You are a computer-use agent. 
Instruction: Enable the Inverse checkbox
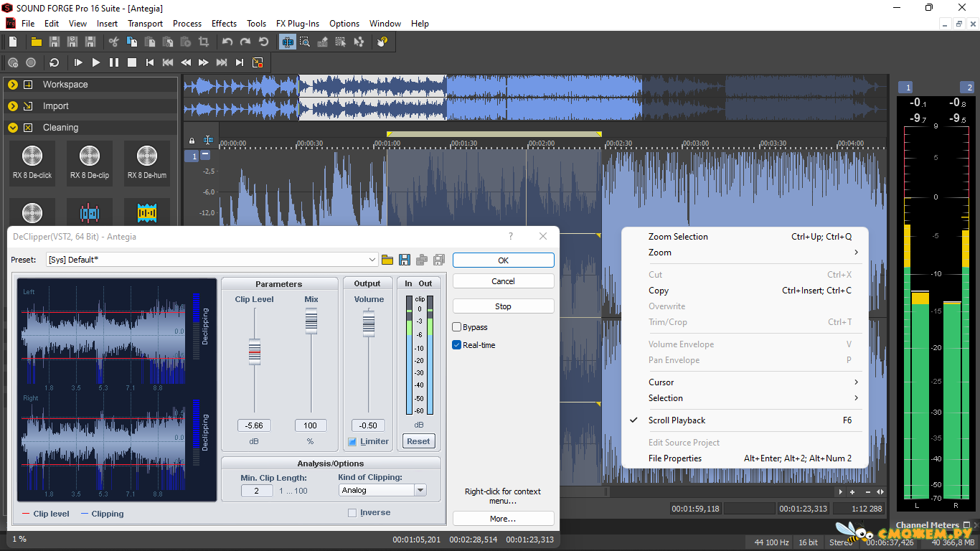point(352,513)
